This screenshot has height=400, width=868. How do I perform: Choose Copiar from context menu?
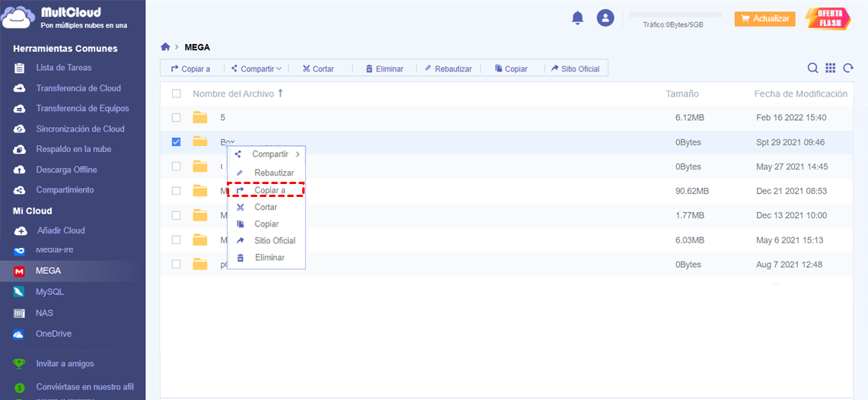coord(266,224)
